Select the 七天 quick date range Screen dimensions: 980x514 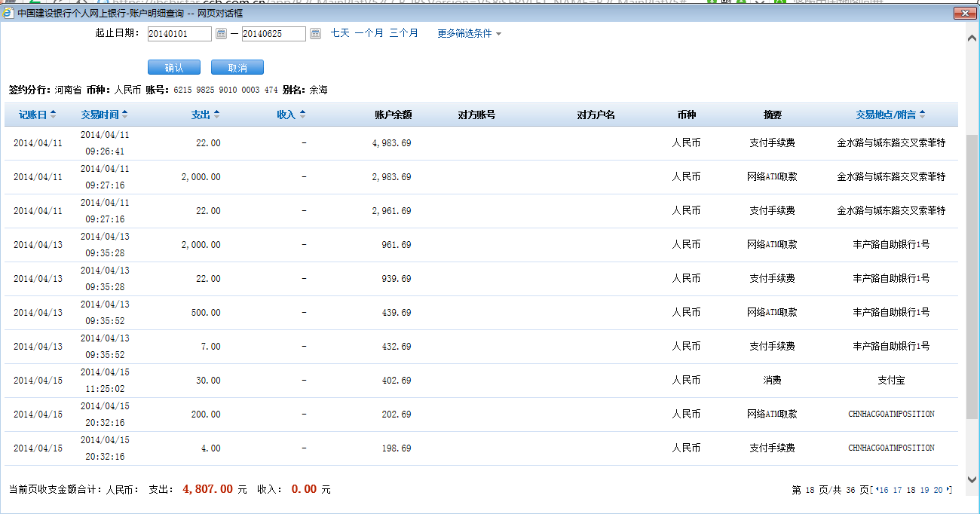tap(340, 33)
